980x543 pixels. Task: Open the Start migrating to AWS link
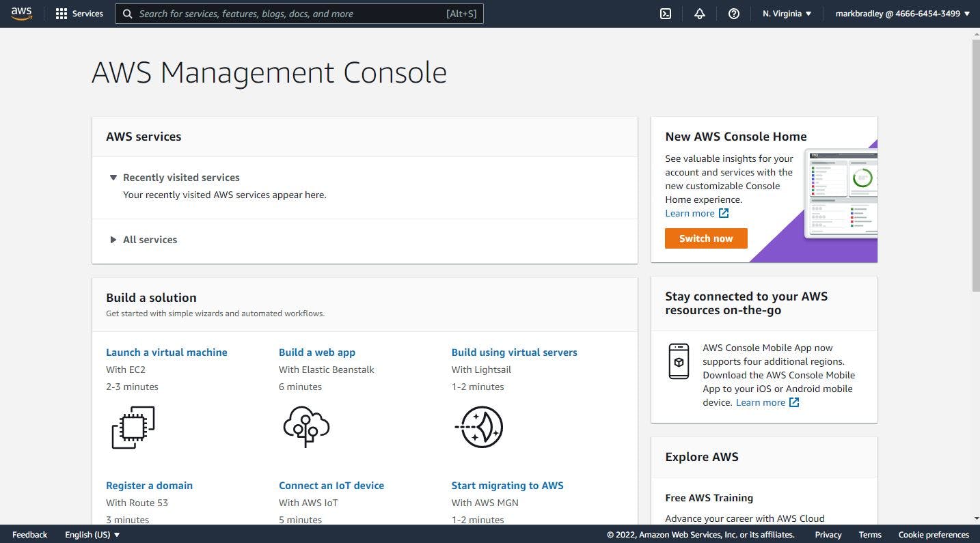[x=508, y=486]
